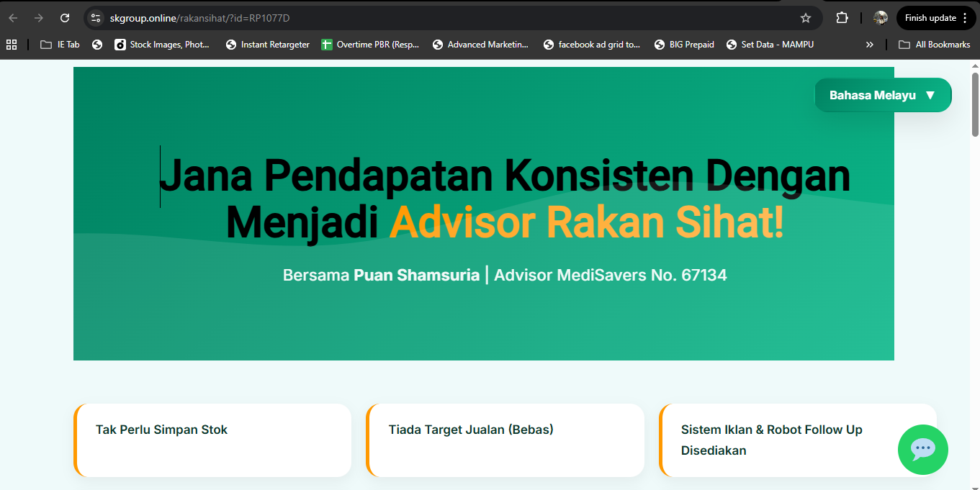Navigate back with the back arrow
980x490 pixels.
coord(14,17)
